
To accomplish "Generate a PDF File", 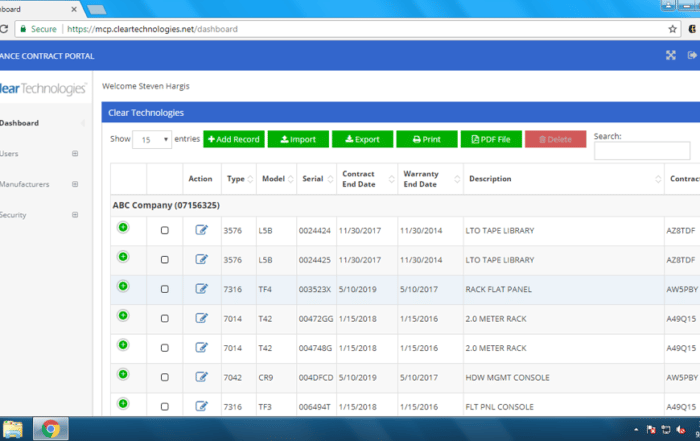I will point(491,139).
